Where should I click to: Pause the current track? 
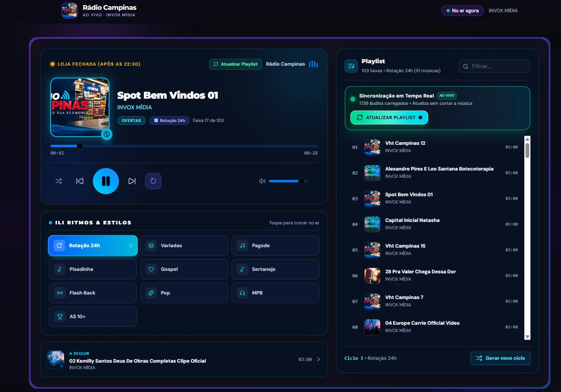(x=106, y=181)
